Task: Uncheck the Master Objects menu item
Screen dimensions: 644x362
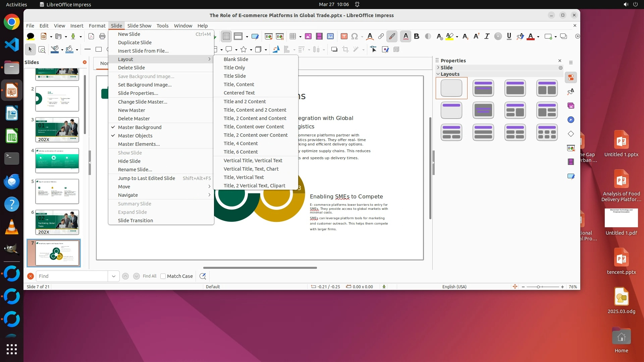Action: (x=135, y=136)
